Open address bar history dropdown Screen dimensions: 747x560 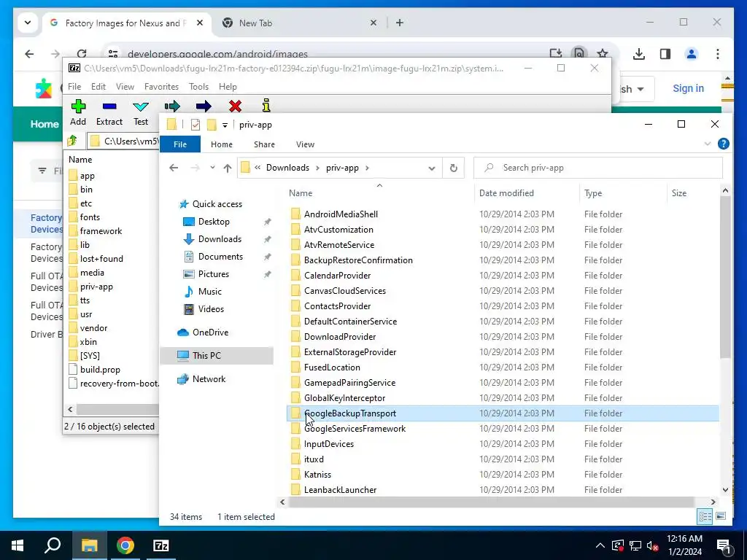tap(432, 168)
